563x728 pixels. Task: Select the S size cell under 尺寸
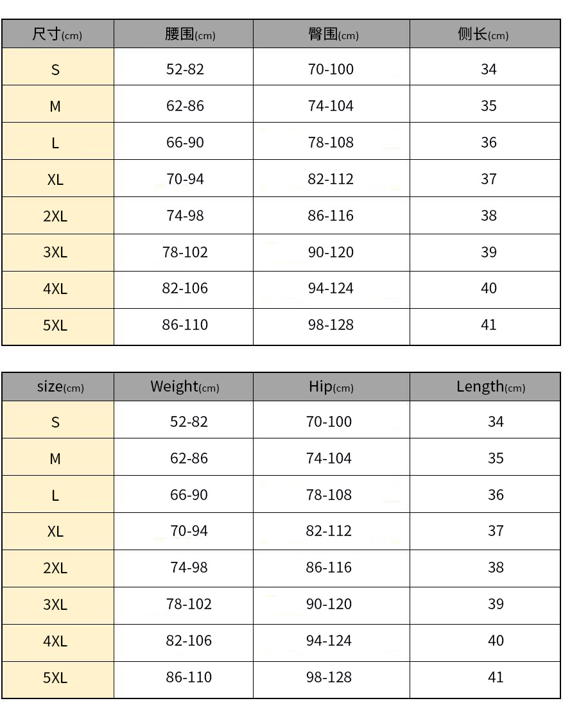pyautogui.click(x=55, y=69)
